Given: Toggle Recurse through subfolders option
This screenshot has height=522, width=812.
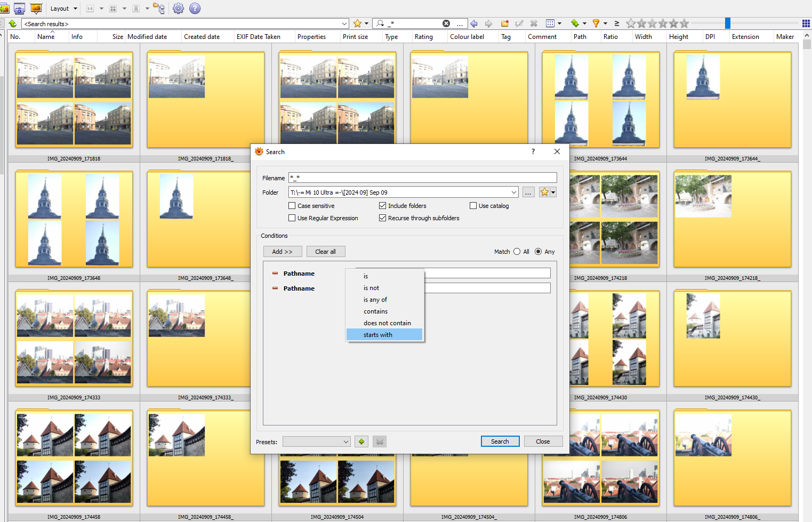Looking at the screenshot, I should [x=382, y=218].
